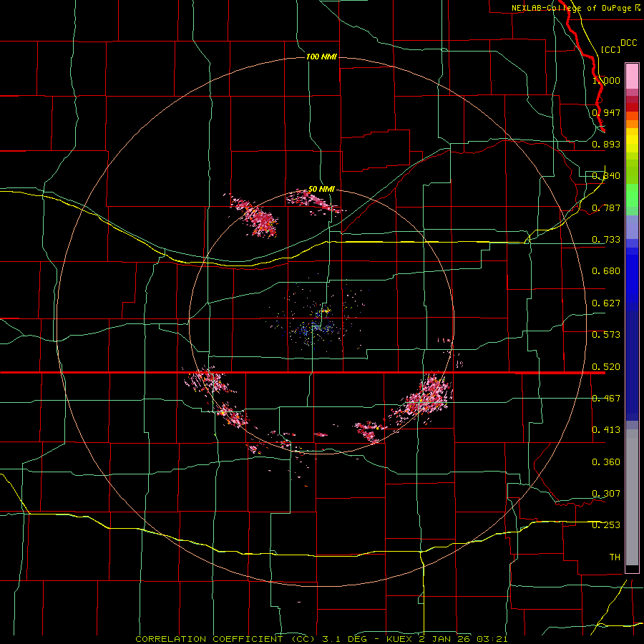Screen dimensions: 644x644
Task: Click the 0.573 color scale value
Action: [606, 335]
